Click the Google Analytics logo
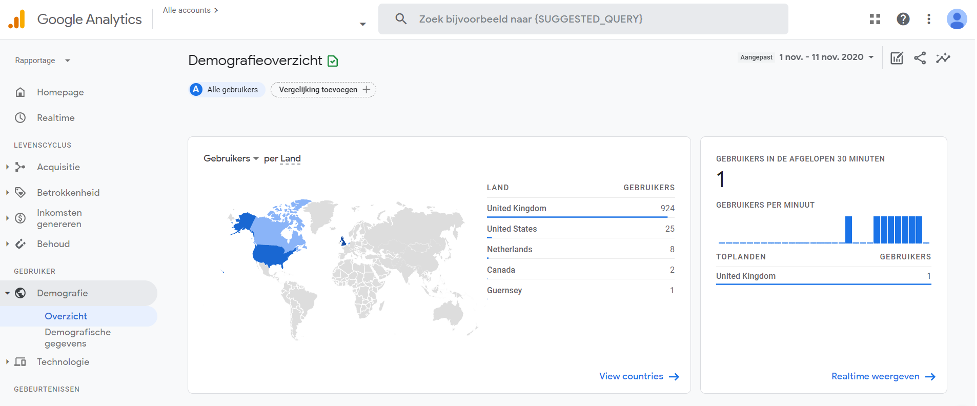This screenshot has width=977, height=406. 16,19
